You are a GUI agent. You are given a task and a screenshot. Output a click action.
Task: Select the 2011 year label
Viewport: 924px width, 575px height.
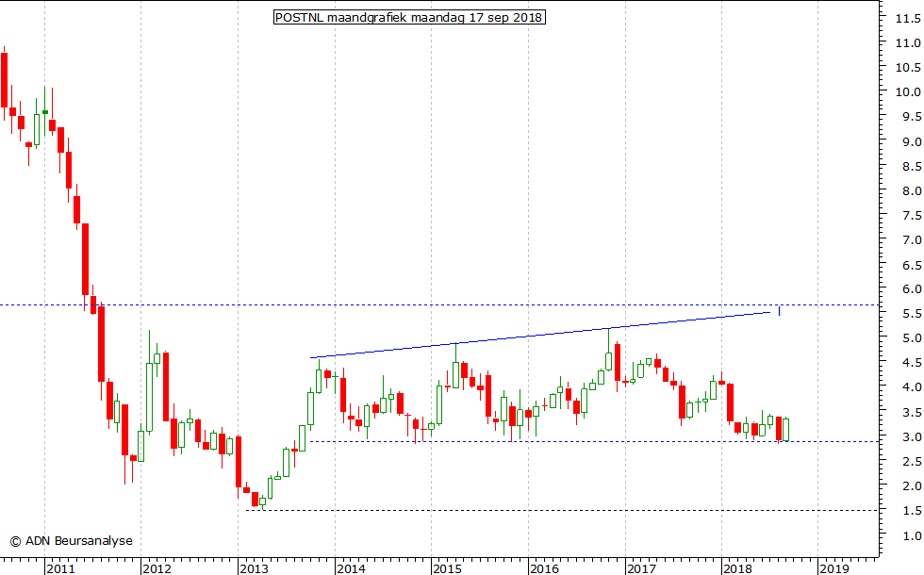click(x=60, y=568)
